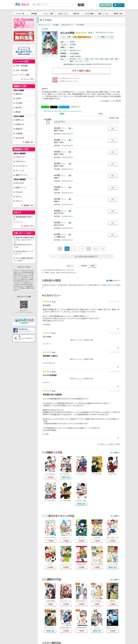The height and width of the screenshot is (644, 138).
Task: Share with X ポスト icon
Action: coord(54,107)
